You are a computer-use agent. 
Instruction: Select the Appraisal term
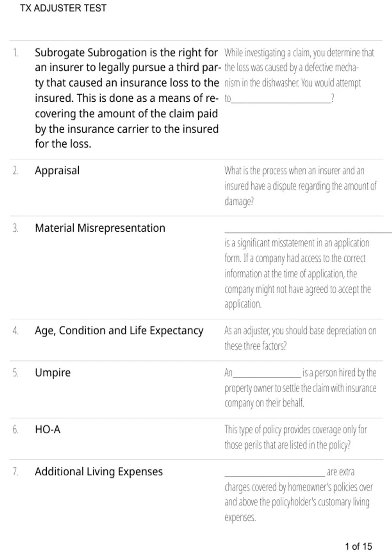pos(57,170)
